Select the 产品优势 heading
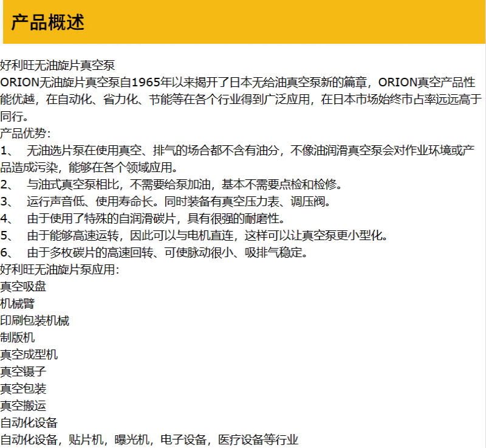This screenshot has height=448, width=486. [x=26, y=133]
